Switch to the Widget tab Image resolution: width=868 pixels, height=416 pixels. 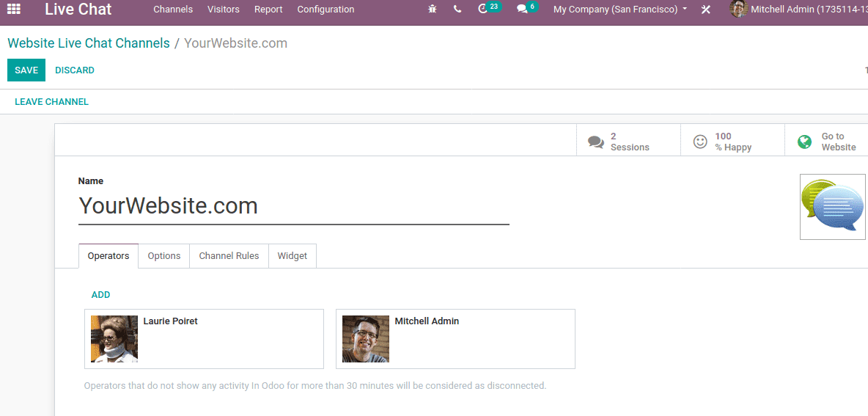tap(293, 256)
